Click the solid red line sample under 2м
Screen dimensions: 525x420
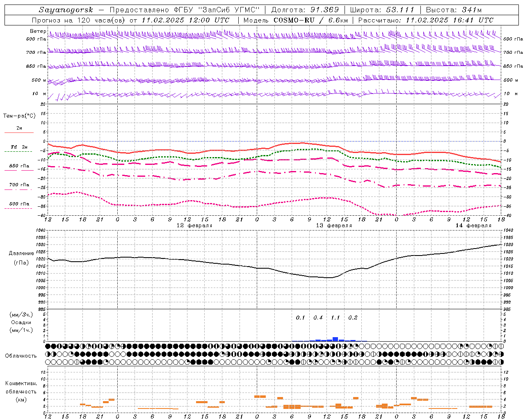pyautogui.click(x=19, y=132)
